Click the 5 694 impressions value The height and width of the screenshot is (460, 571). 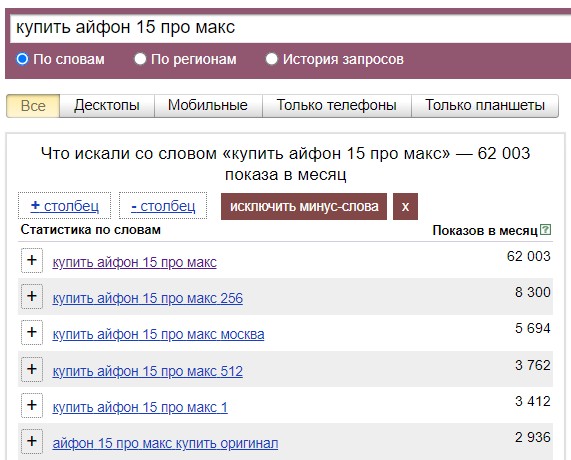[x=532, y=328]
